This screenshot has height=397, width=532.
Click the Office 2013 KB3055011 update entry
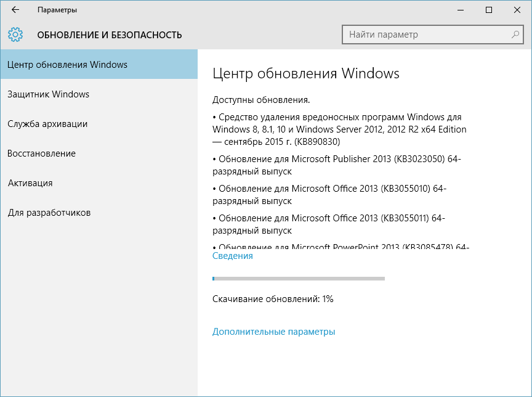pyautogui.click(x=329, y=224)
